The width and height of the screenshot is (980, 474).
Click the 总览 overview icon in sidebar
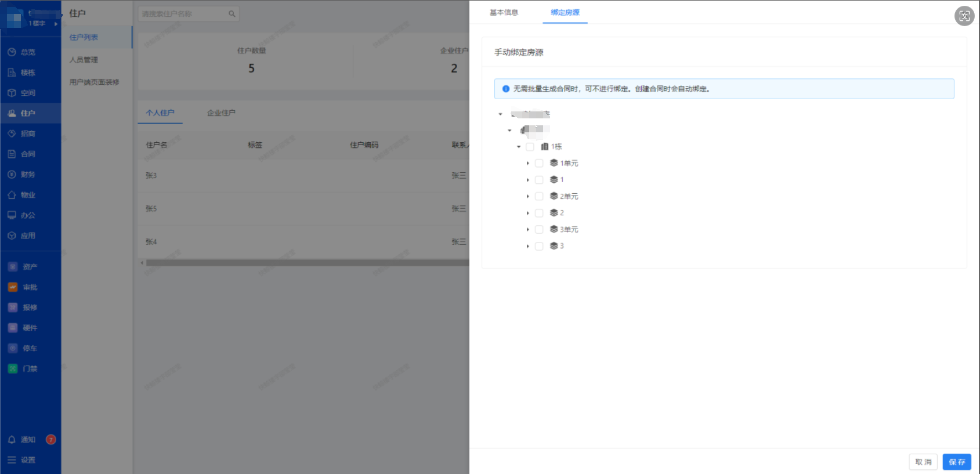(12, 52)
